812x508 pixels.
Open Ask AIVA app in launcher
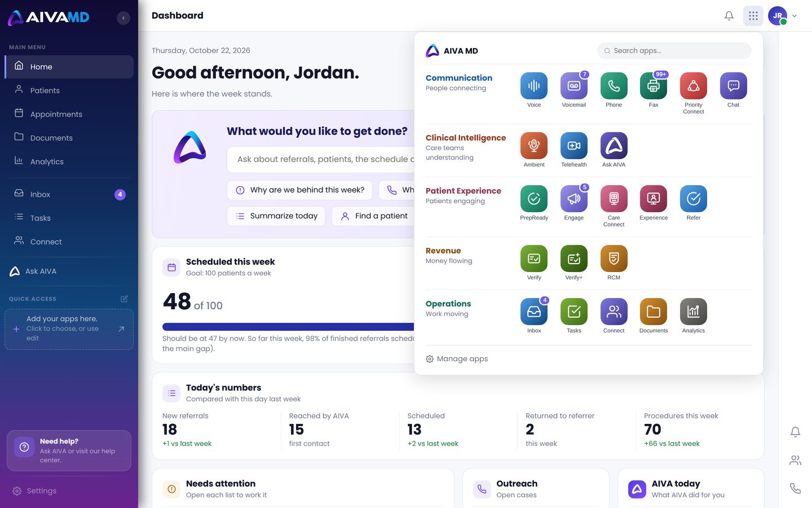point(614,146)
